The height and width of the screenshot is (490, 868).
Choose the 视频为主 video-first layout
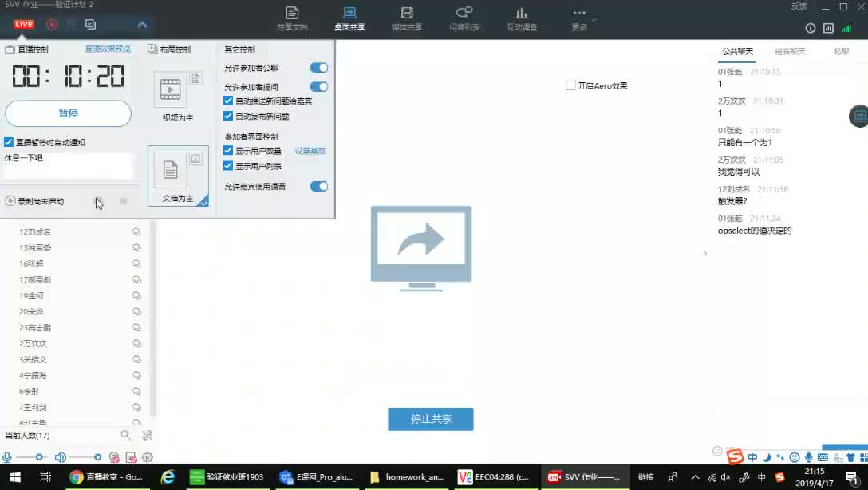pyautogui.click(x=178, y=97)
